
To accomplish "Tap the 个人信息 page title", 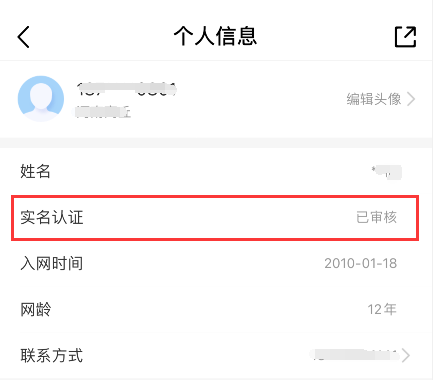I will [215, 36].
